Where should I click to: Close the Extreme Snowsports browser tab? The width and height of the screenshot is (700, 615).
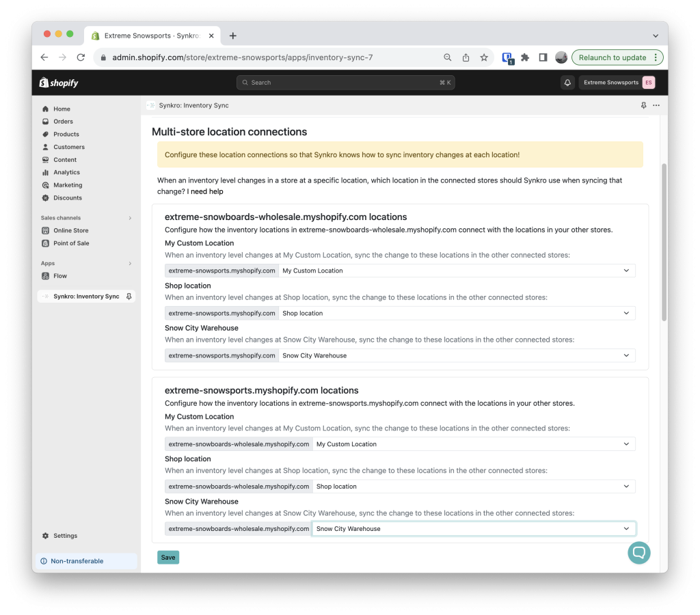click(212, 36)
